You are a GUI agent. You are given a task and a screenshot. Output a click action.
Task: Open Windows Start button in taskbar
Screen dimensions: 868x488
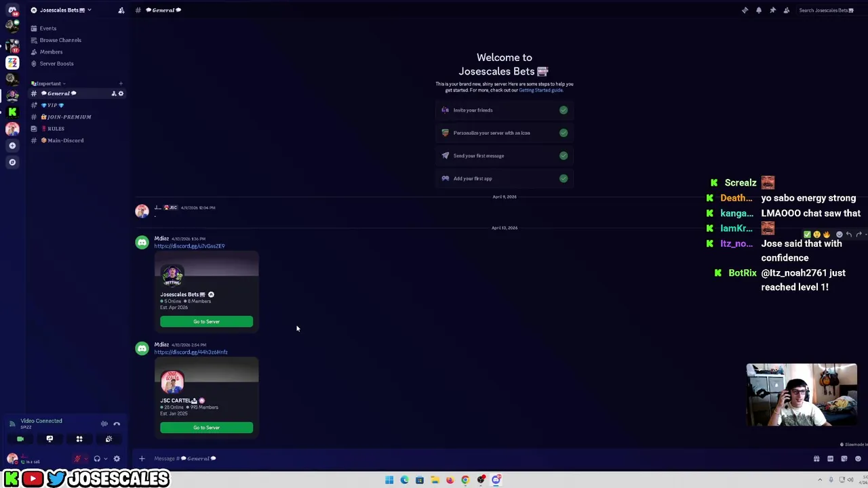tap(389, 480)
